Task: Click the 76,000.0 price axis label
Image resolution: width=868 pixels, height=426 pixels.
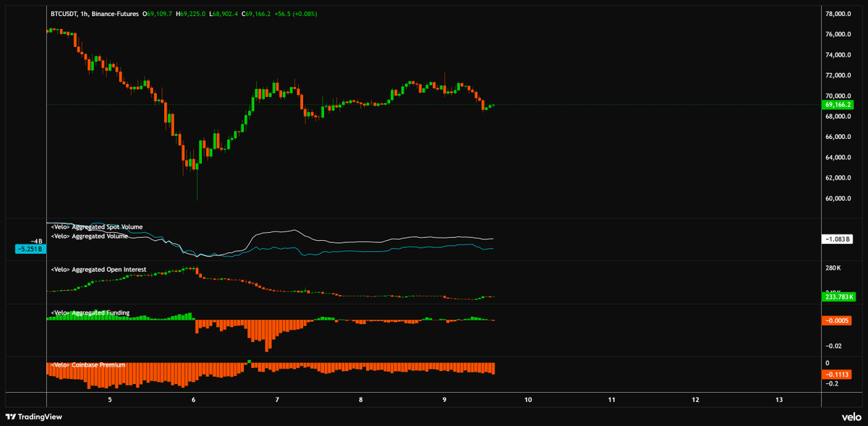Action: tap(838, 34)
